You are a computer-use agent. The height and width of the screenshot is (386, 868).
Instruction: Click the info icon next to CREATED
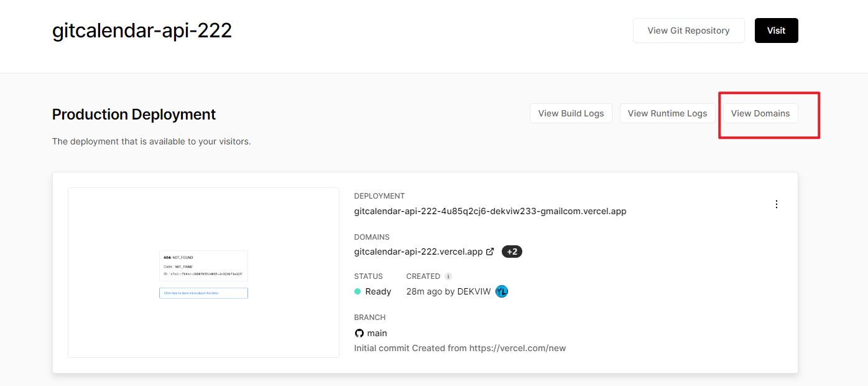pos(448,276)
